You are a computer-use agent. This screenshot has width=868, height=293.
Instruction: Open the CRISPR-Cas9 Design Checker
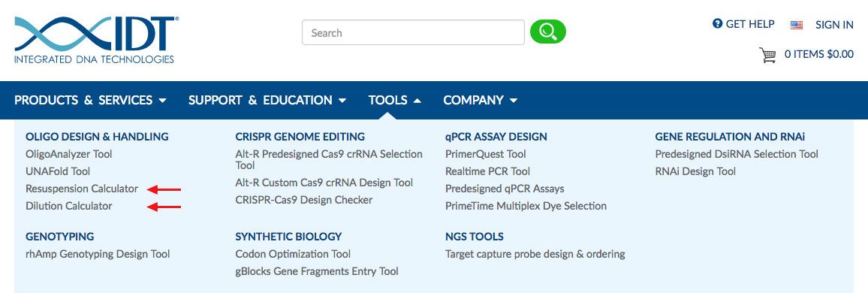coord(304,200)
